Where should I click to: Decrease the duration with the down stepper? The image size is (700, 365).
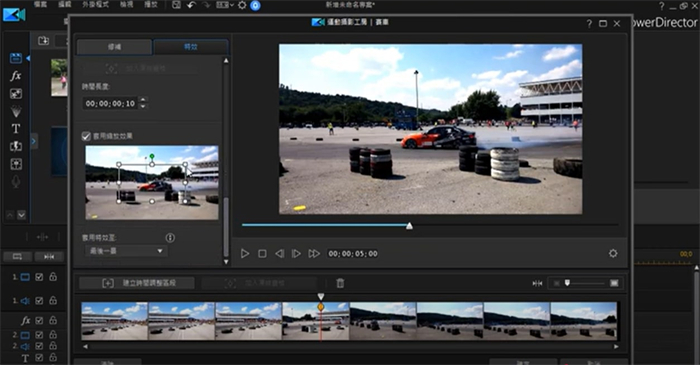(143, 107)
